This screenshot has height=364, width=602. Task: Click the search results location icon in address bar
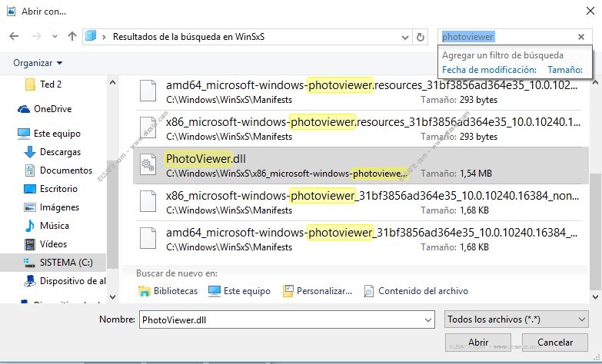[x=91, y=36]
